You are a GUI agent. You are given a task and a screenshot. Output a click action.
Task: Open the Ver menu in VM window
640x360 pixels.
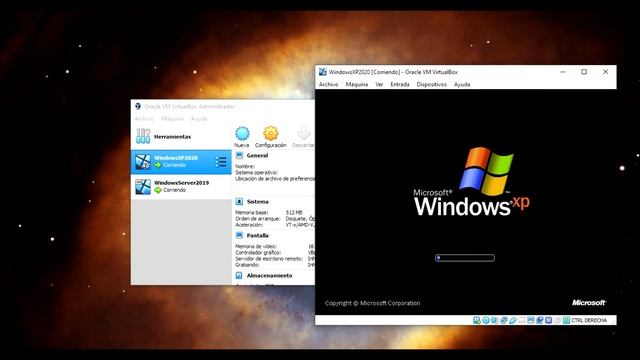[x=379, y=84]
